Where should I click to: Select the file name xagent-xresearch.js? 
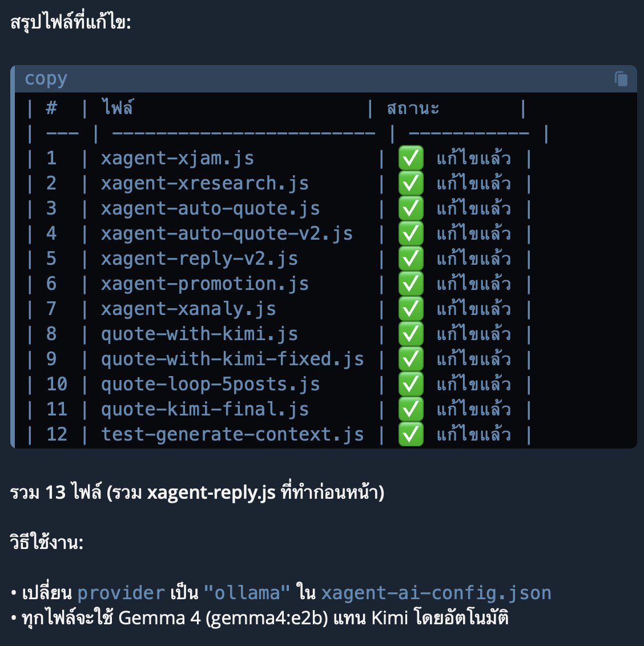(x=205, y=184)
